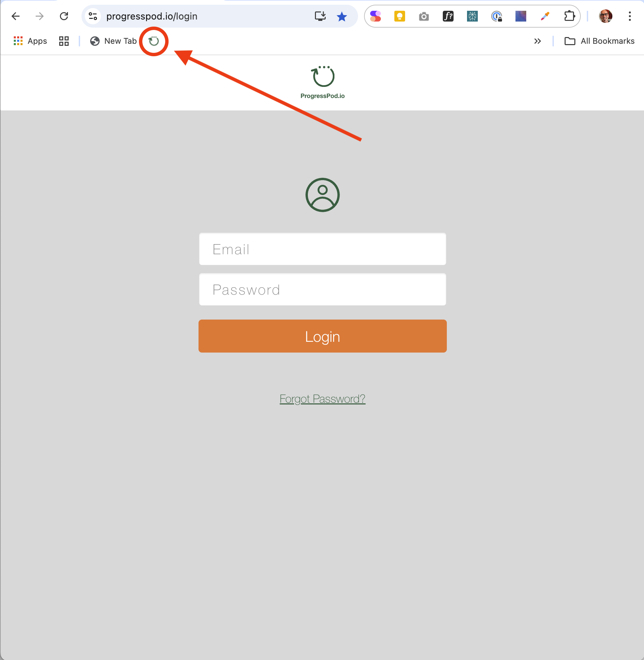Open the Google Keep lightbulb extension

coord(399,16)
